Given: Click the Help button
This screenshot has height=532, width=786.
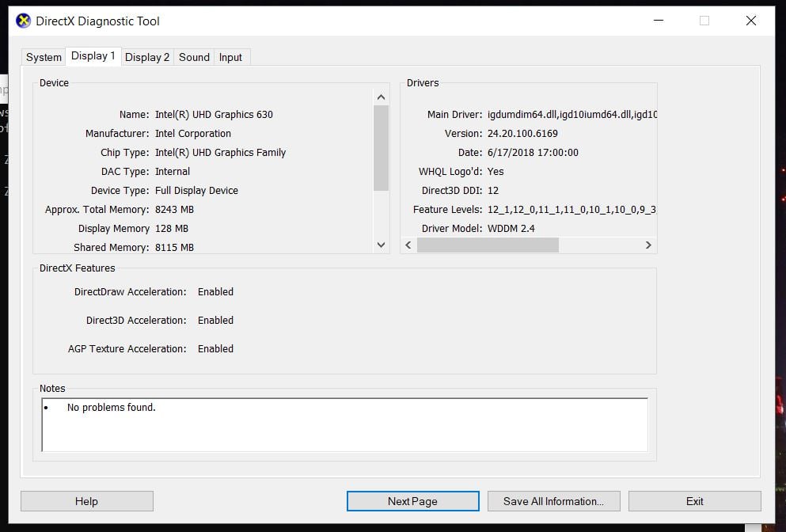Looking at the screenshot, I should pos(87,501).
